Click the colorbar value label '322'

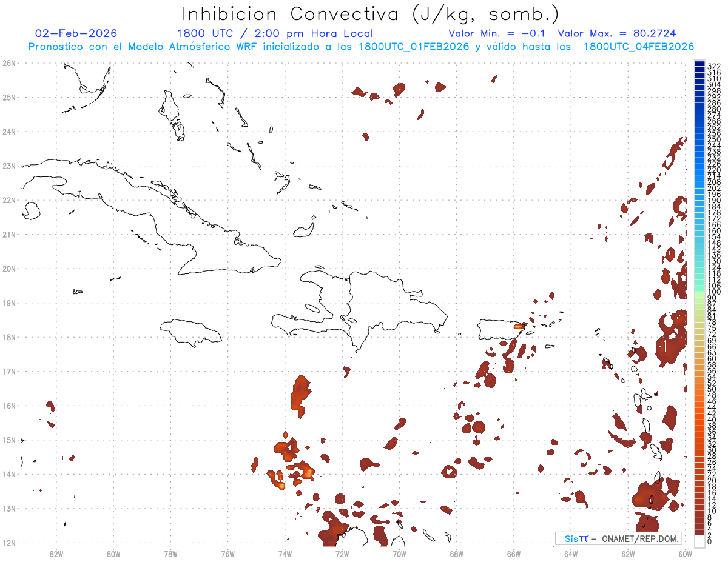(714, 66)
